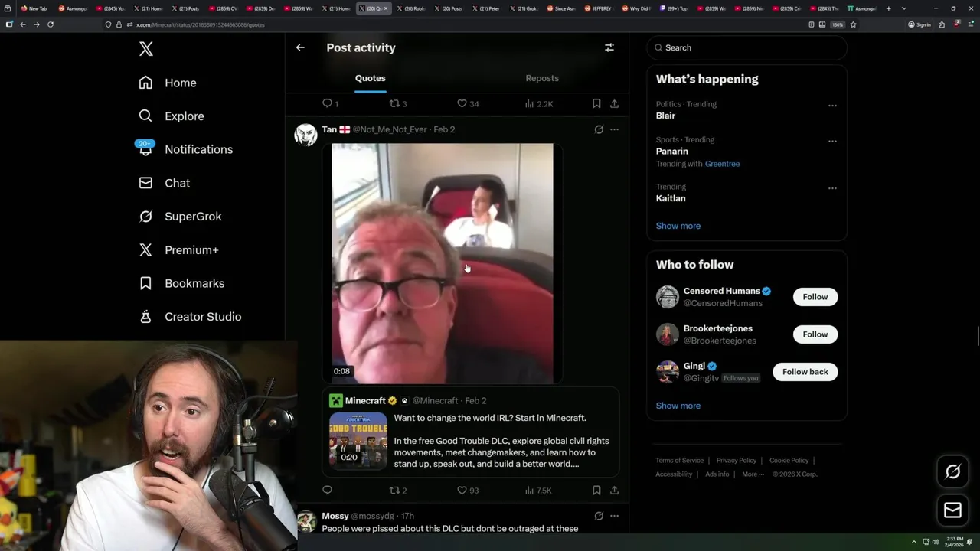Image resolution: width=980 pixels, height=551 pixels.
Task: Show more trends under What's happening
Action: [x=678, y=226]
